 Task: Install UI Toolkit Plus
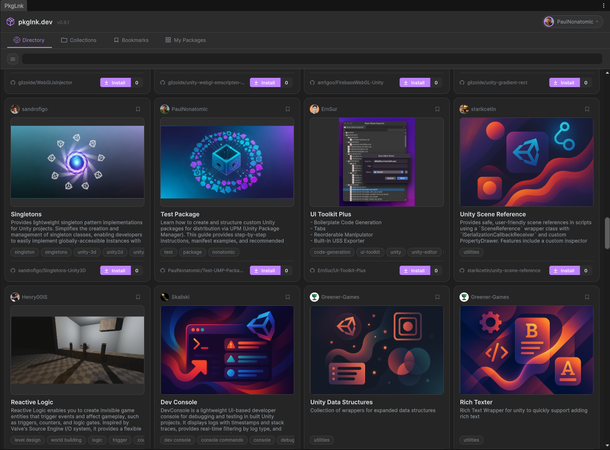click(415, 270)
